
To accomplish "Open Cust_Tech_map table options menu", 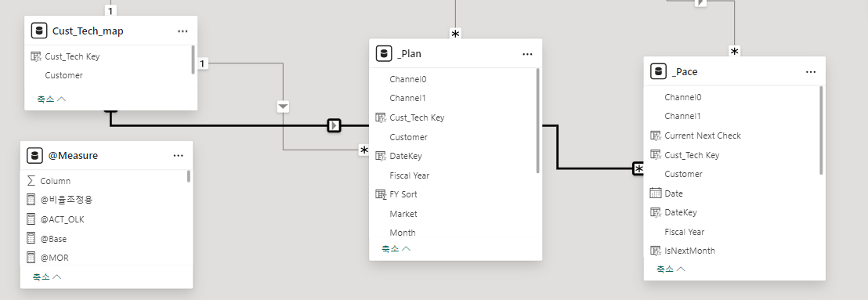I will click(x=183, y=31).
